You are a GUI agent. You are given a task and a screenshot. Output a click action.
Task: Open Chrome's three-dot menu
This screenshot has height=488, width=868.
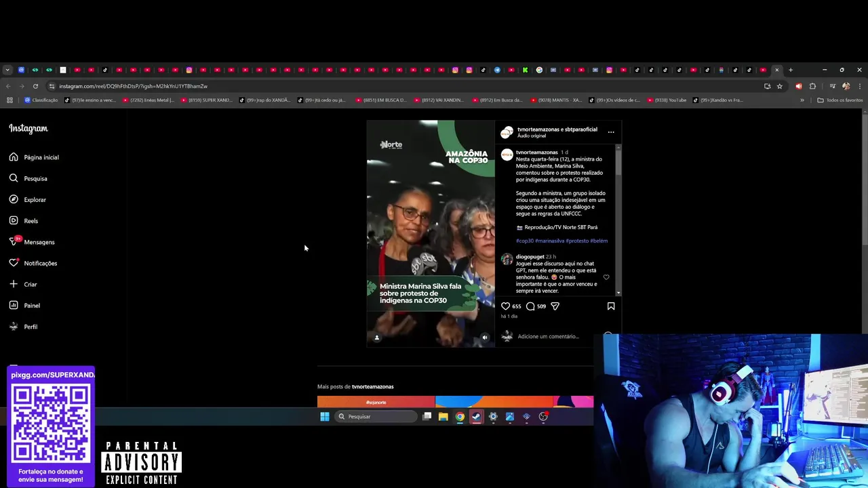pos(860,86)
